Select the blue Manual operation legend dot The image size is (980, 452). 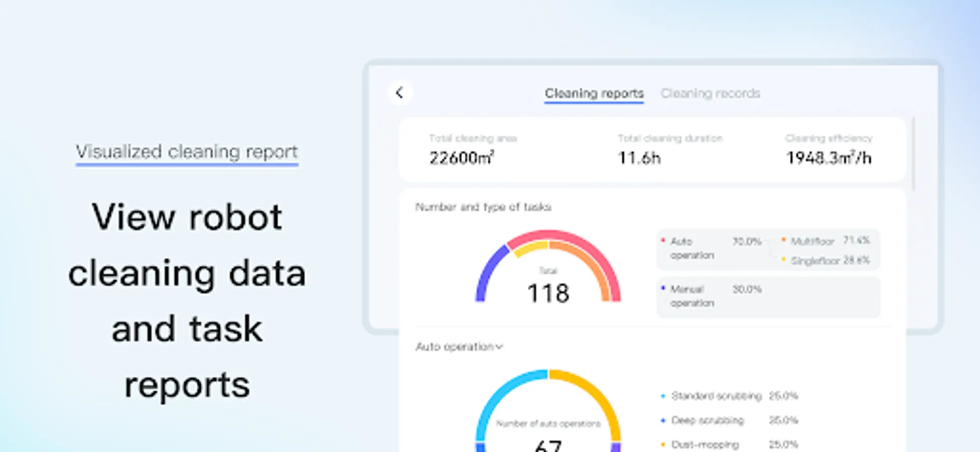coord(662,289)
